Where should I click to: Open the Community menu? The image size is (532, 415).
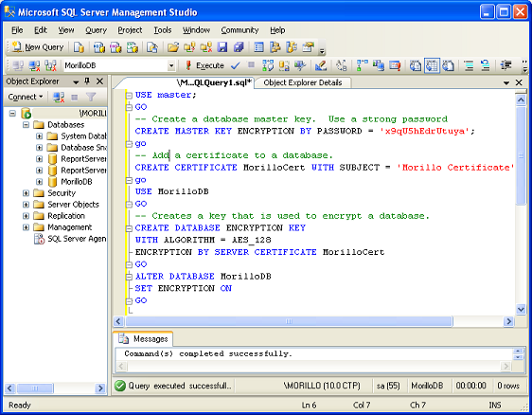pos(239,30)
